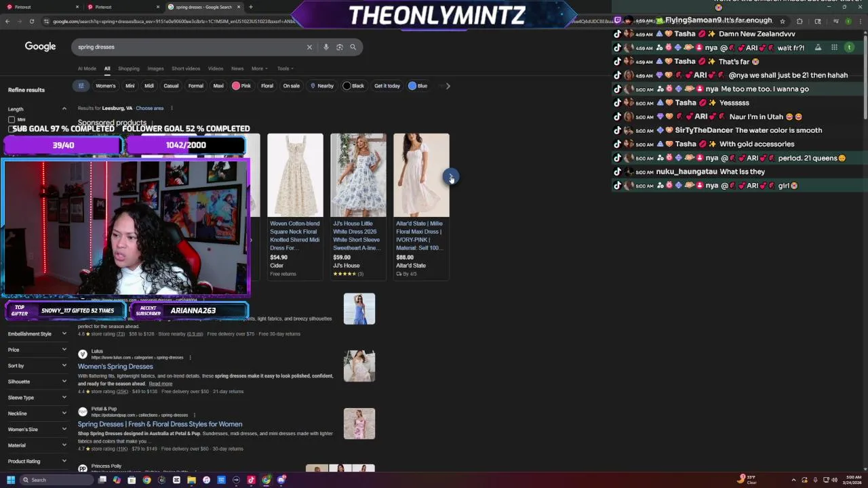Switch to Shopping results tab

tap(129, 68)
